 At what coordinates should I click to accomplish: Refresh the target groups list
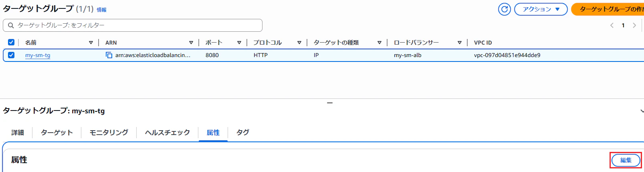pyautogui.click(x=504, y=9)
